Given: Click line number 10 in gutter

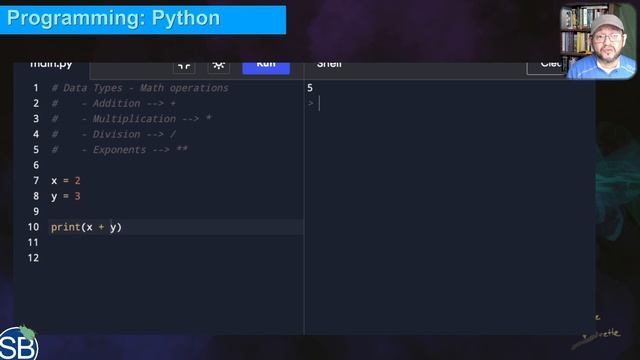Looking at the screenshot, I should (33, 227).
